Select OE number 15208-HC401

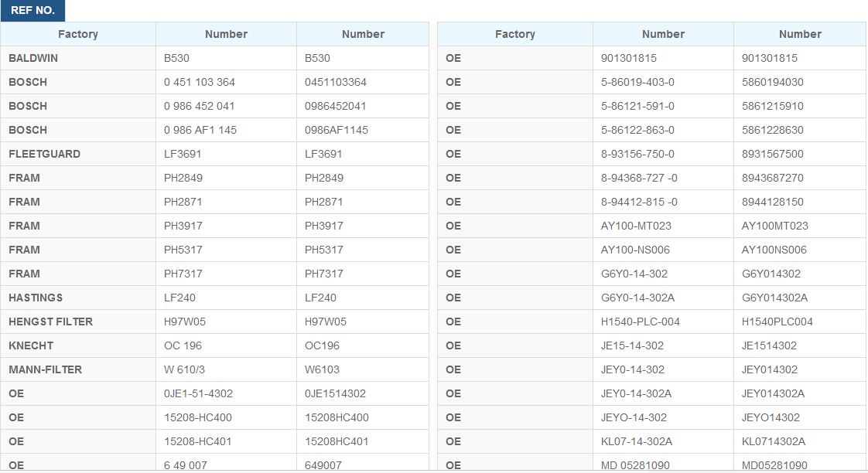[x=197, y=441]
